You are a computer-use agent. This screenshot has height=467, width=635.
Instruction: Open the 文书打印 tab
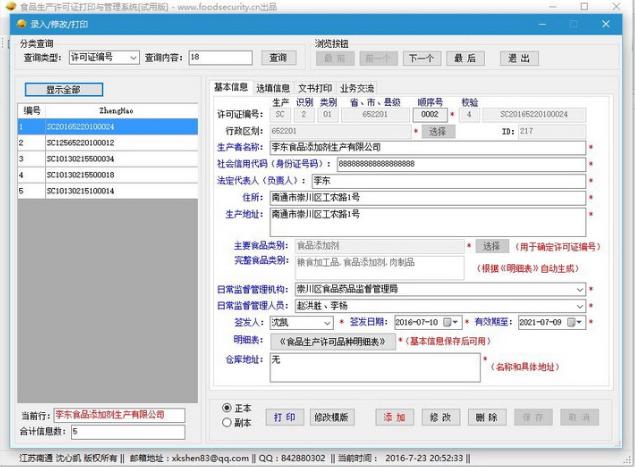[x=315, y=88]
